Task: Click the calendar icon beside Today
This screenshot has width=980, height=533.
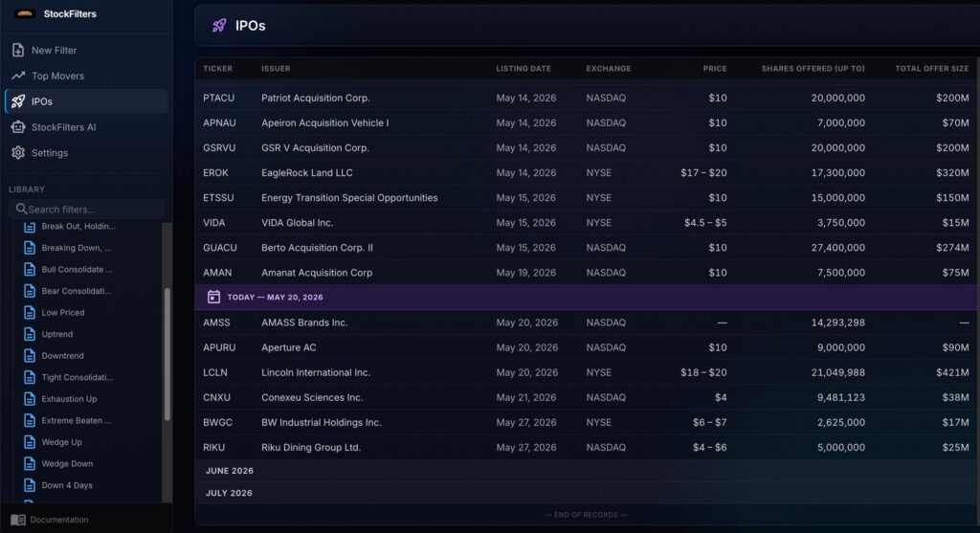Action: pos(213,297)
